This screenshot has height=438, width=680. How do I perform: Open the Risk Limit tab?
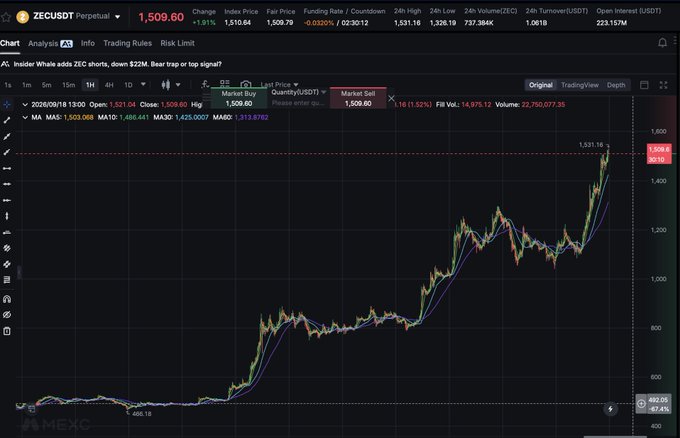click(177, 43)
